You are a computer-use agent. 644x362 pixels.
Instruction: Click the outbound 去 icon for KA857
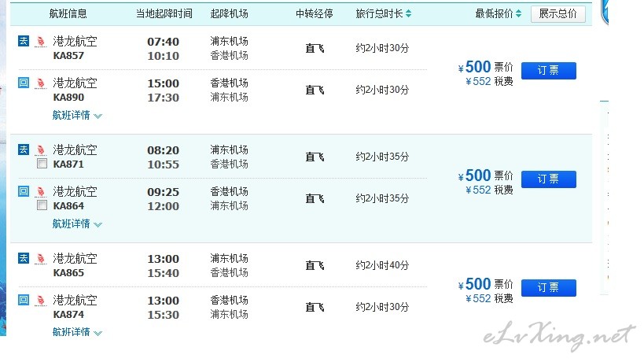coord(24,41)
